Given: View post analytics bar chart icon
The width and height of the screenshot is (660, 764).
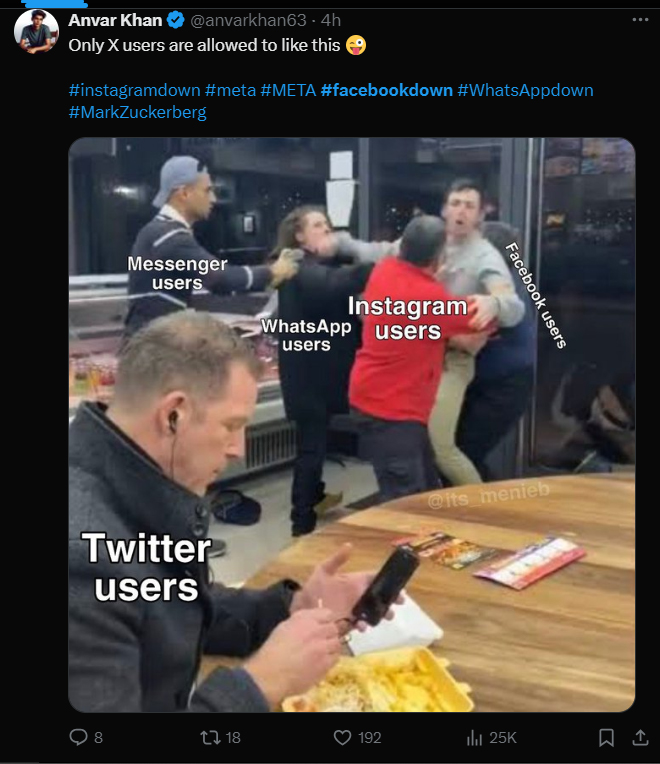Looking at the screenshot, I should 474,738.
